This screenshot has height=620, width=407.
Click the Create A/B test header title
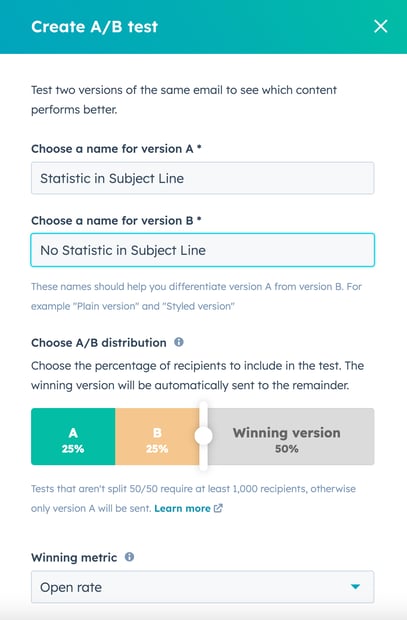[x=95, y=26]
